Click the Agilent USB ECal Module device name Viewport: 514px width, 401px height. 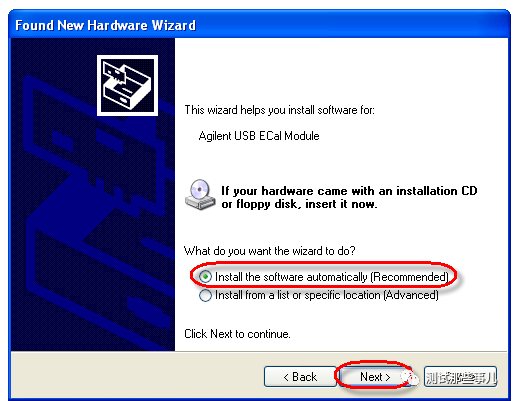click(x=259, y=136)
